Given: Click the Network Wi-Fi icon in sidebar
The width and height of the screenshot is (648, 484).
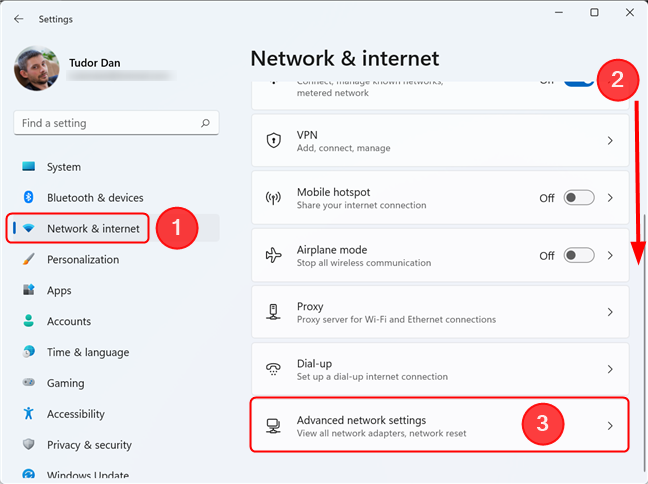Looking at the screenshot, I should [29, 228].
